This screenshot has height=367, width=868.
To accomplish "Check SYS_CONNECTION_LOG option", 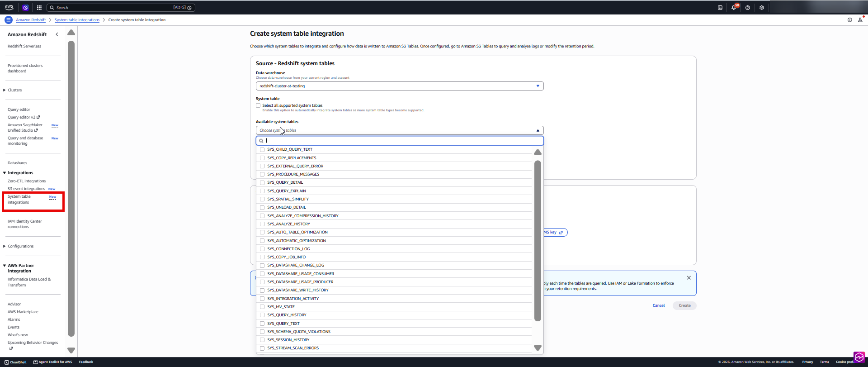I will pos(262,249).
